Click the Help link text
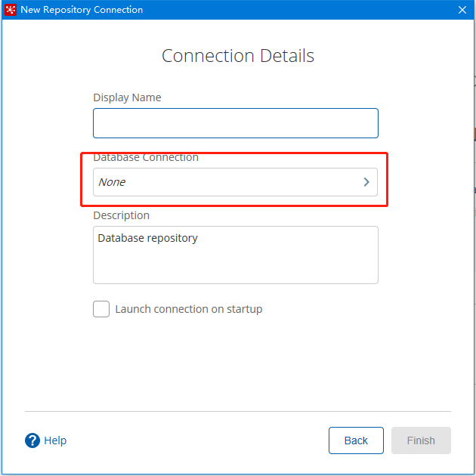 point(55,440)
